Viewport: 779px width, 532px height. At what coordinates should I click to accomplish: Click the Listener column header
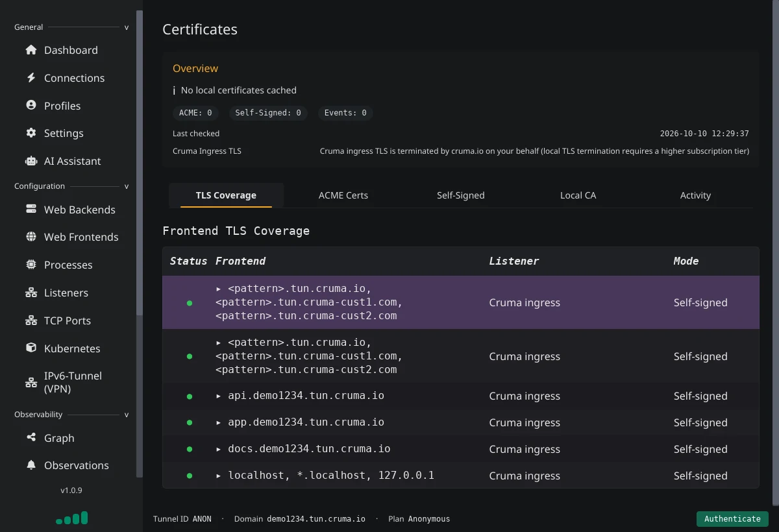513,261
